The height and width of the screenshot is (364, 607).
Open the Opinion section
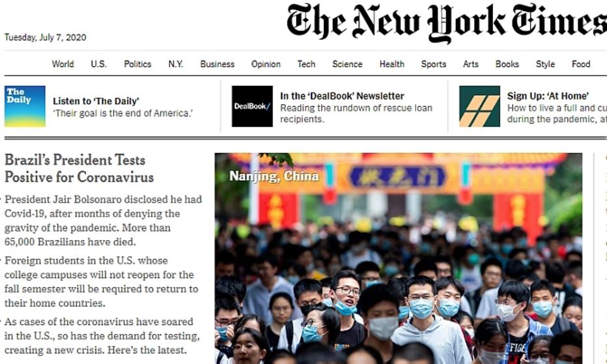click(x=266, y=64)
